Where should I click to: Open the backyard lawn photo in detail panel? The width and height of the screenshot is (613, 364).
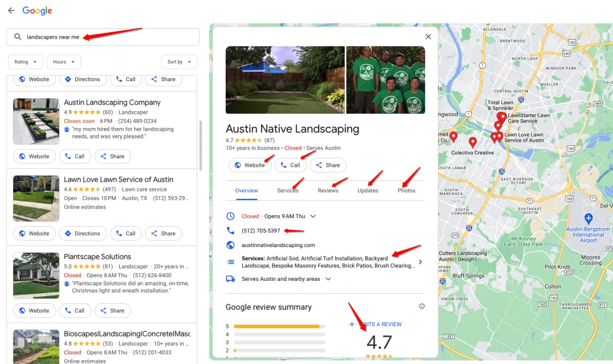pos(285,80)
